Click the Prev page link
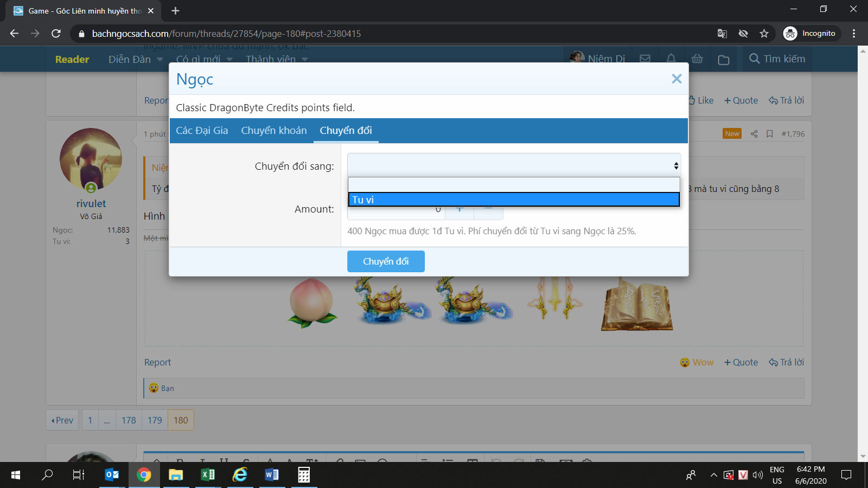 62,420
